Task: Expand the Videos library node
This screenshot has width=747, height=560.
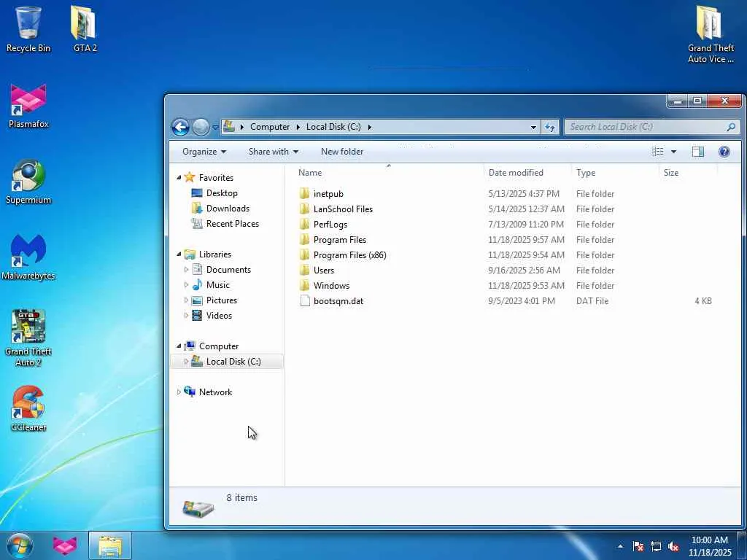Action: click(186, 315)
